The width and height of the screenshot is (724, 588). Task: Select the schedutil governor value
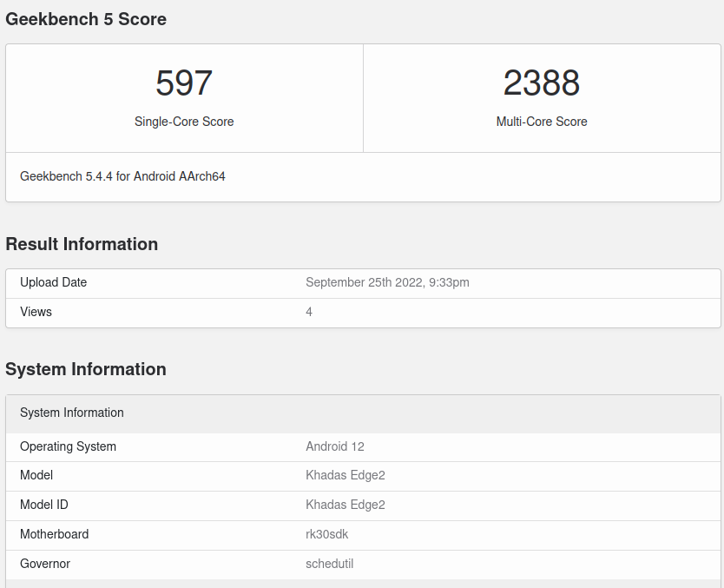(x=329, y=564)
